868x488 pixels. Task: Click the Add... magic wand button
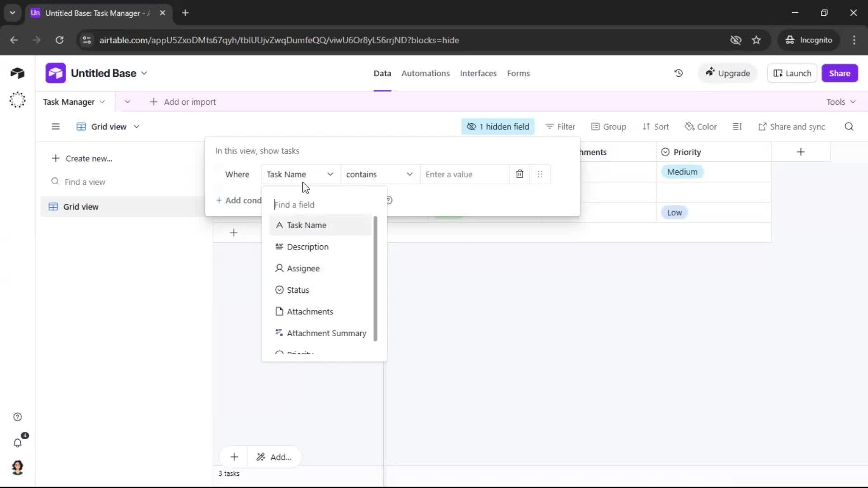coord(274,457)
